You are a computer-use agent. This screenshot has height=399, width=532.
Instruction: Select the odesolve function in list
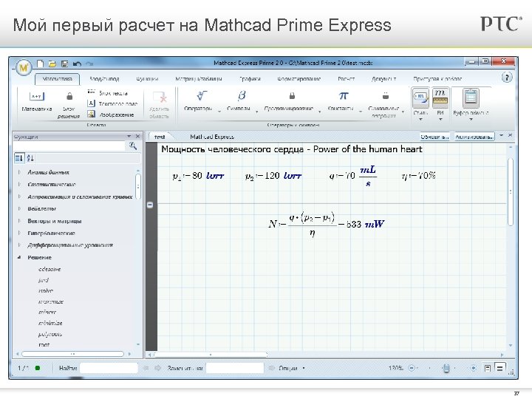pyautogui.click(x=50, y=269)
